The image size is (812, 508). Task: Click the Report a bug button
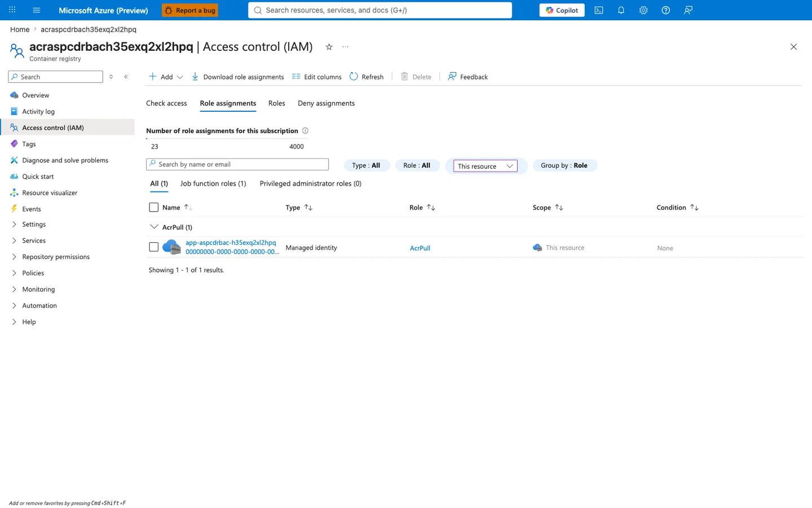point(190,10)
